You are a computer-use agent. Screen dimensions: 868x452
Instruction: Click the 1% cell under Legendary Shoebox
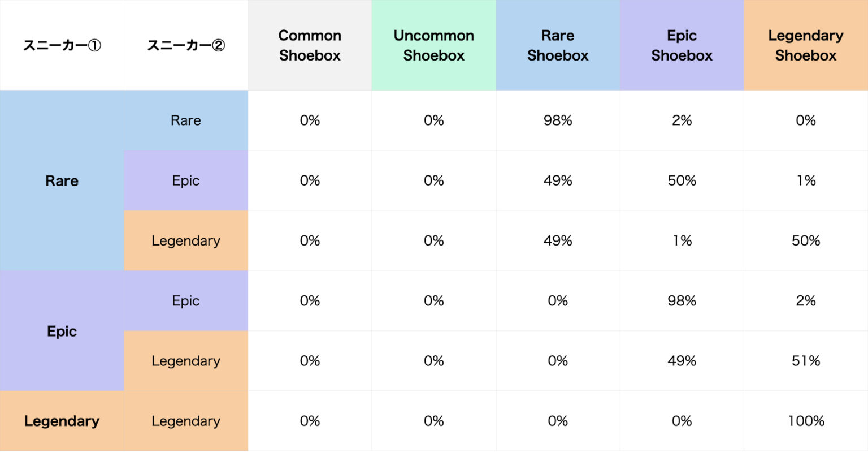(806, 181)
